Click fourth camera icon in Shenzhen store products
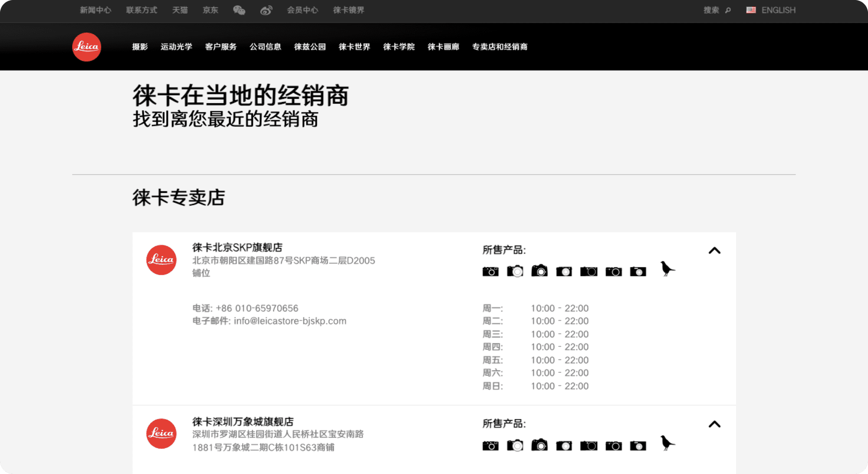This screenshot has height=474, width=868. click(x=564, y=445)
